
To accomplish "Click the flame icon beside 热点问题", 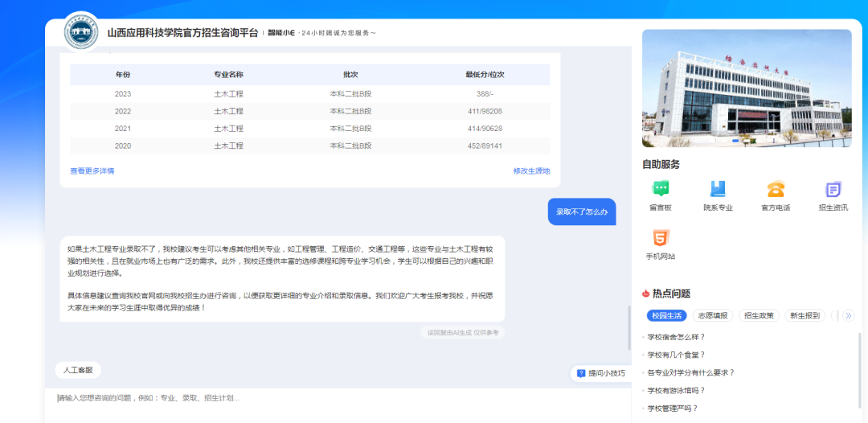I will pos(645,294).
